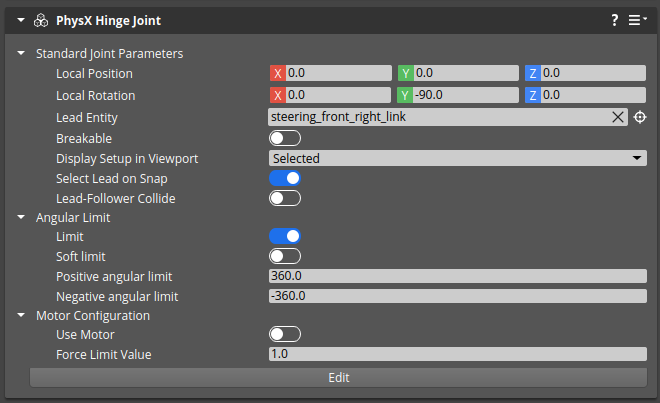Collapse the Motor Configuration section
The width and height of the screenshot is (660, 403).
click(x=21, y=315)
